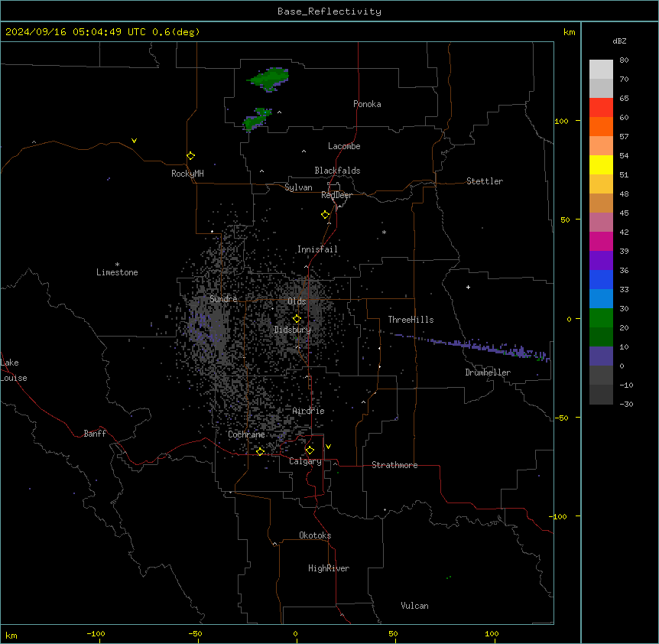Select the yellow diamond between Olds and Didsbury
This screenshot has width=659, height=644.
click(x=297, y=319)
